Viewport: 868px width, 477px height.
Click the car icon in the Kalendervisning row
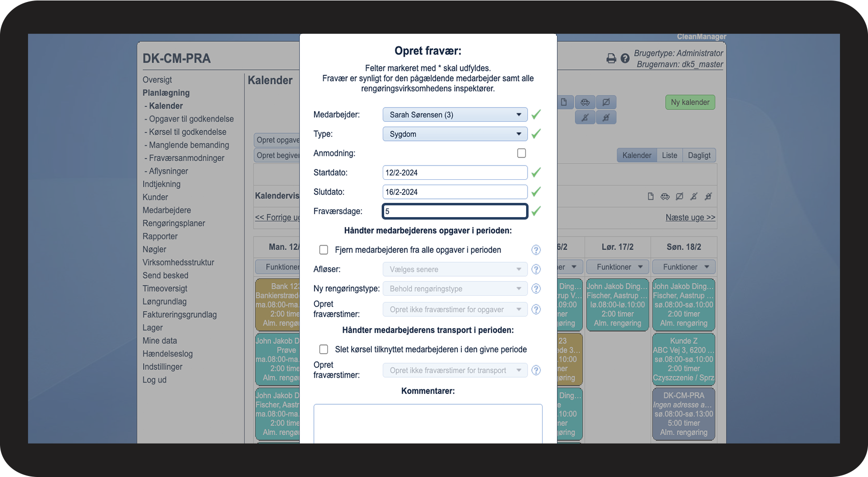coord(665,196)
